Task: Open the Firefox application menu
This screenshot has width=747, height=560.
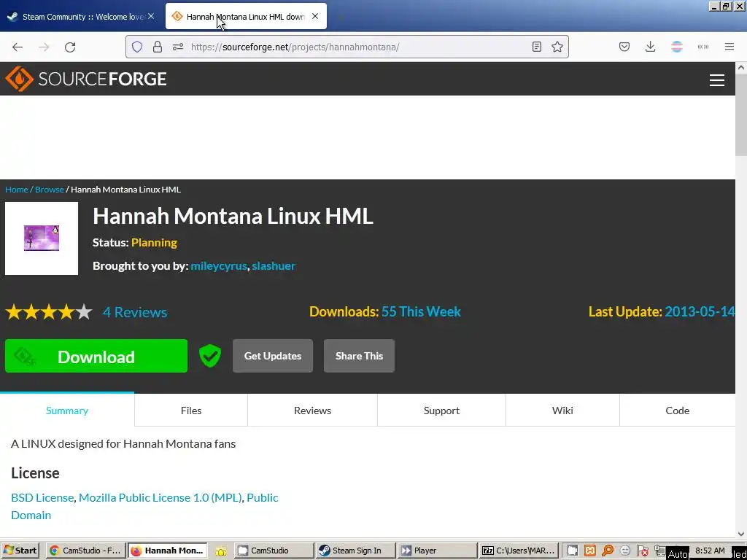Action: click(729, 47)
